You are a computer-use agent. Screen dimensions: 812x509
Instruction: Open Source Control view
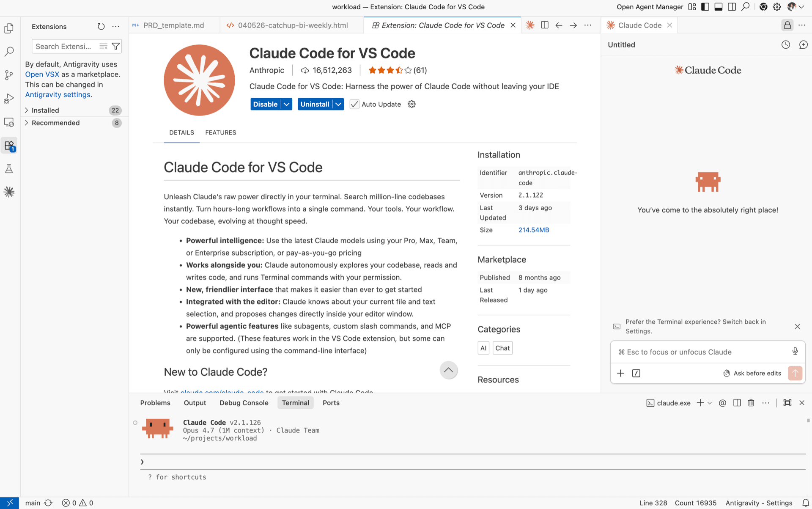click(x=9, y=75)
